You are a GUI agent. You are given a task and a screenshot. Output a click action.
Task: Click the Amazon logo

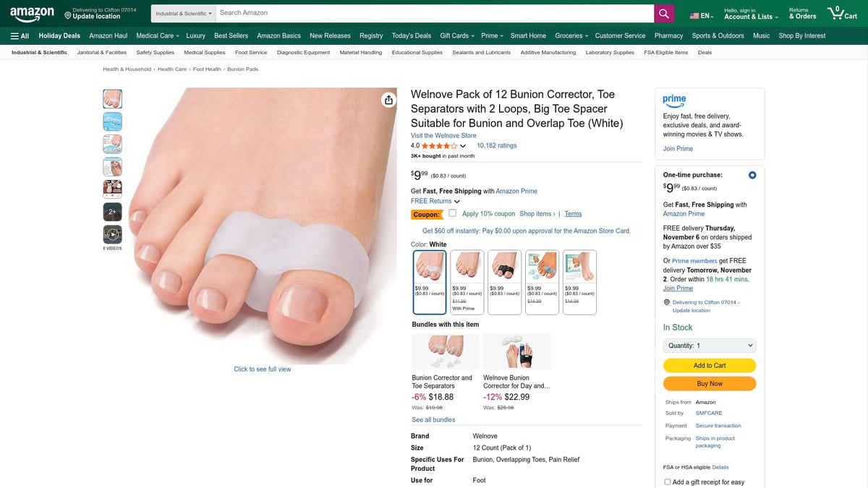click(31, 13)
